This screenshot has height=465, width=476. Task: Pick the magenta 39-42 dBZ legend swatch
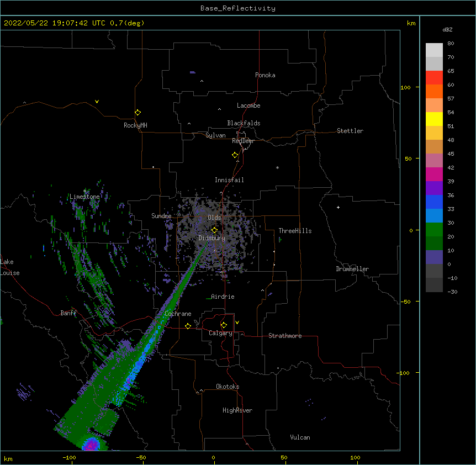point(434,174)
